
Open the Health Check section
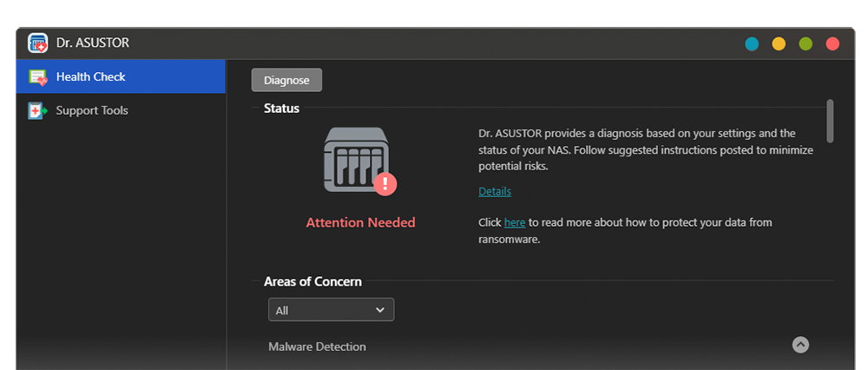(121, 76)
